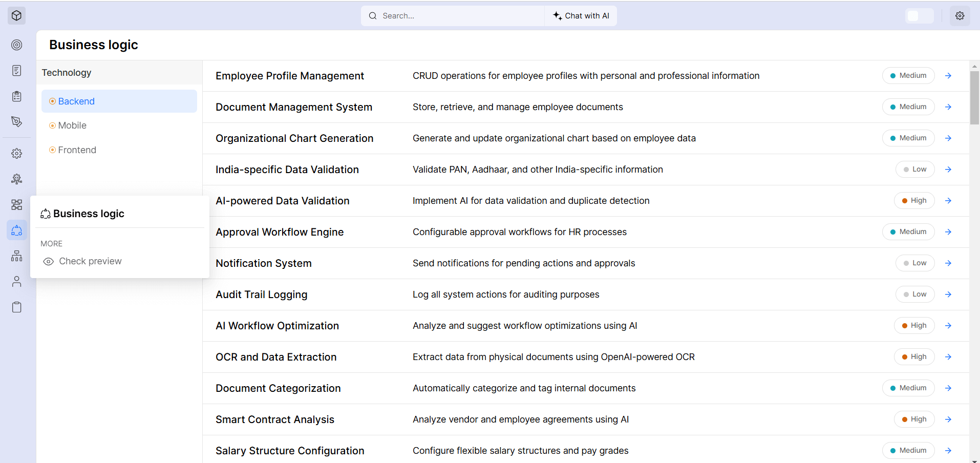Click the Chat with AI button
Screen dimensions: 980x463
[x=581, y=16]
